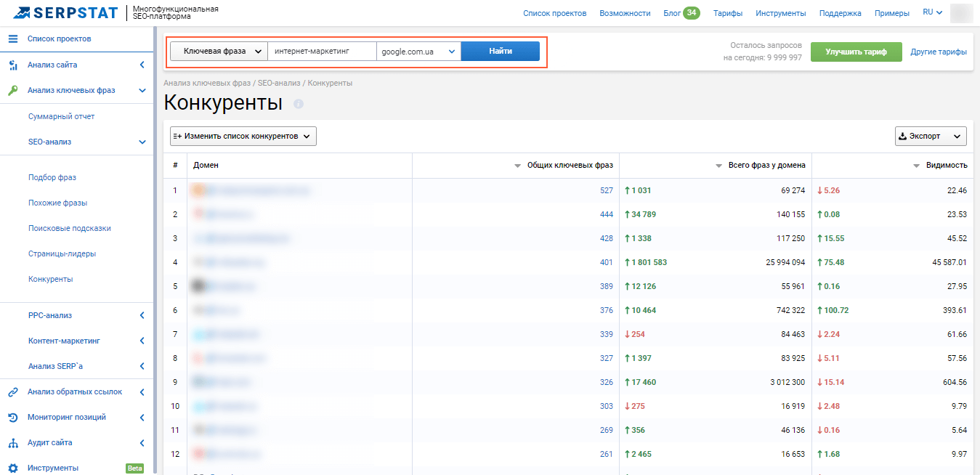Open the Serpstat logo home link

pyautogui.click(x=67, y=12)
